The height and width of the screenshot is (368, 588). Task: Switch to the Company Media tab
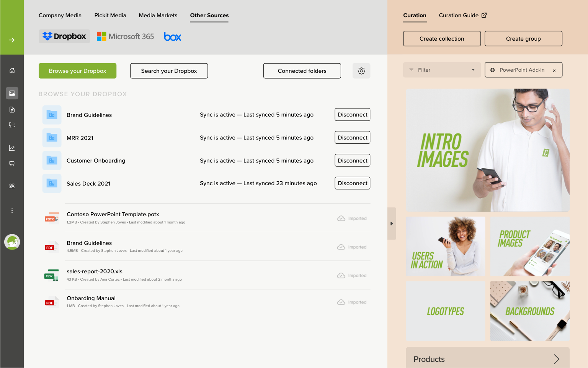tap(60, 15)
